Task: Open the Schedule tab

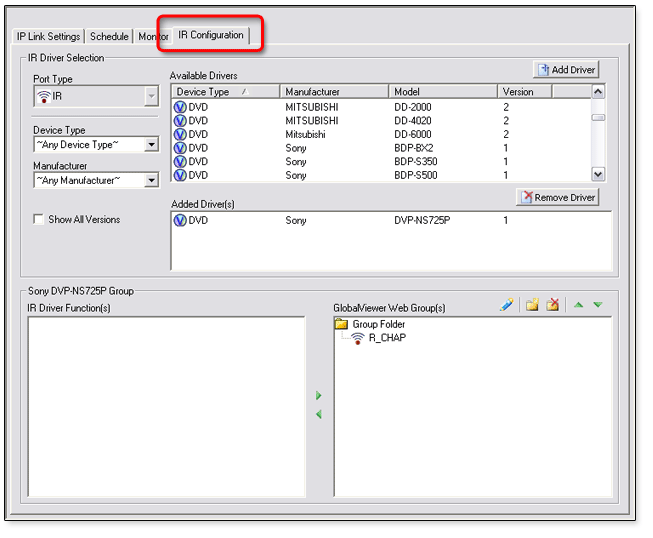Action: [110, 37]
